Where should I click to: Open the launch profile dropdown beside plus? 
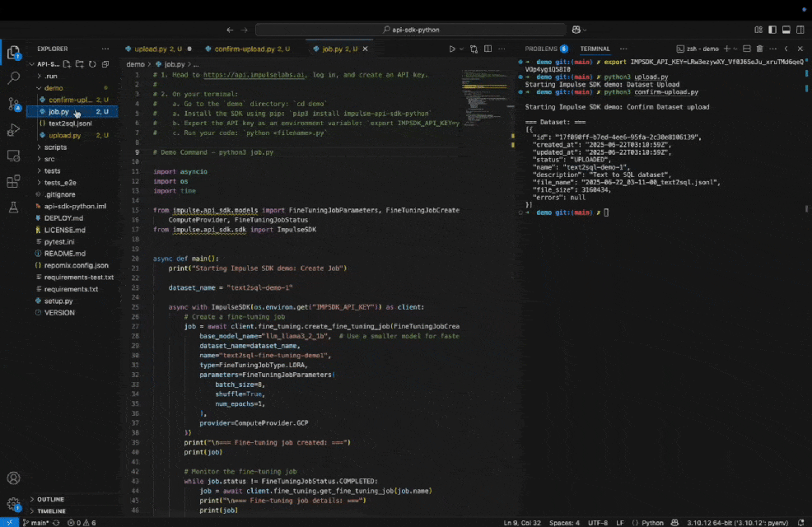[735, 49]
